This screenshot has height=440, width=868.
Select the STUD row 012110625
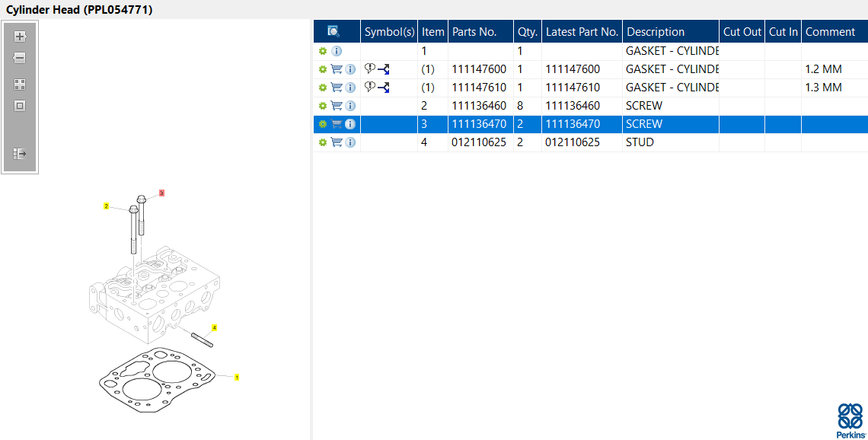tap(591, 142)
